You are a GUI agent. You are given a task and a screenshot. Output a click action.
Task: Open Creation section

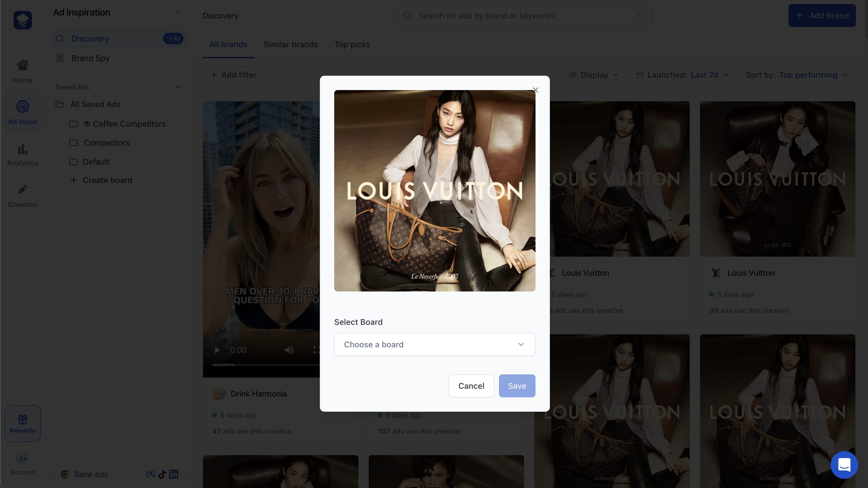(22, 196)
